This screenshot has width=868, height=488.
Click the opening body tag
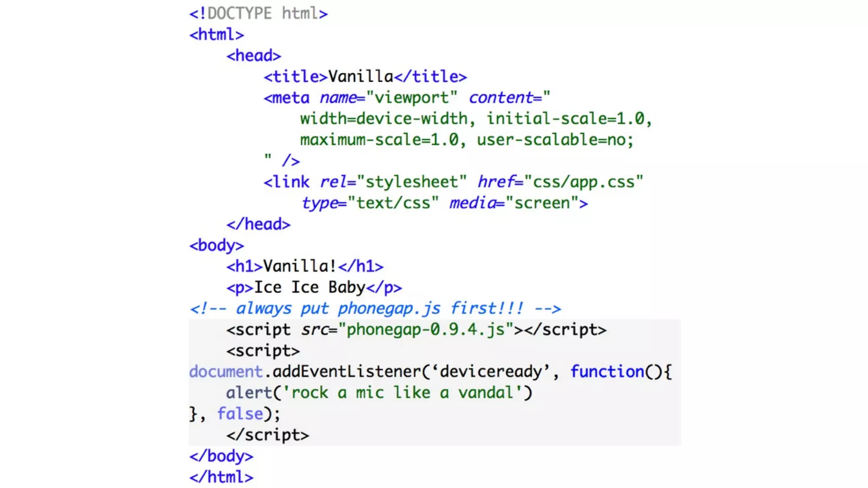point(217,246)
